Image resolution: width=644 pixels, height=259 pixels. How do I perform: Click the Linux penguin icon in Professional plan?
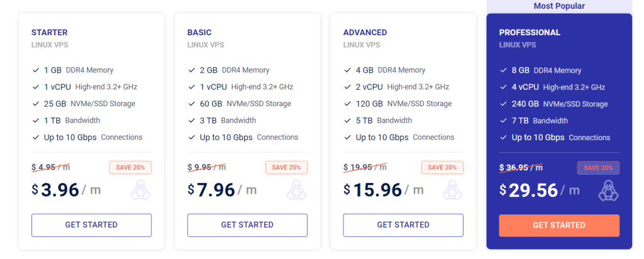pos(608,190)
